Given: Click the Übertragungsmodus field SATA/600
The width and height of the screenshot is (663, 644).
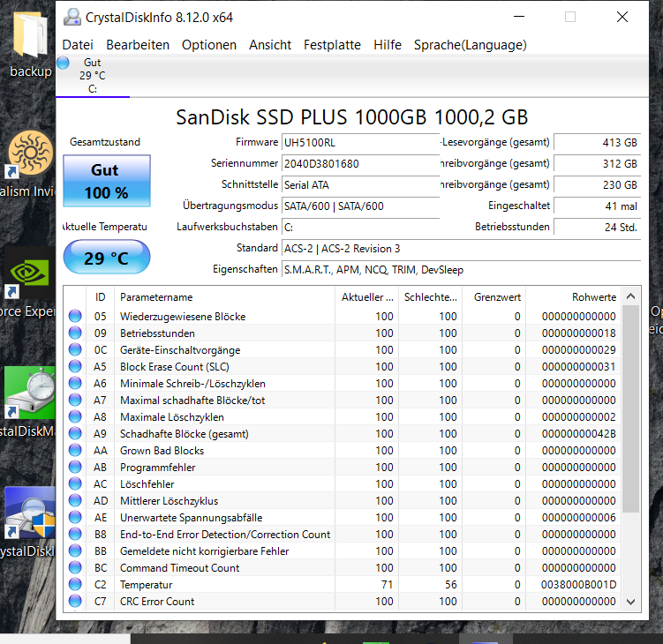Looking at the screenshot, I should pos(361,206).
